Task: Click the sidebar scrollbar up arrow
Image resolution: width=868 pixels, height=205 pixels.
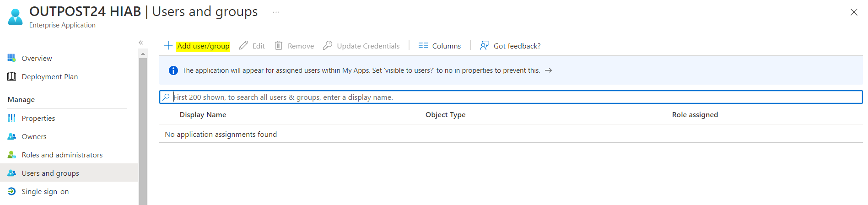Action: [143, 54]
